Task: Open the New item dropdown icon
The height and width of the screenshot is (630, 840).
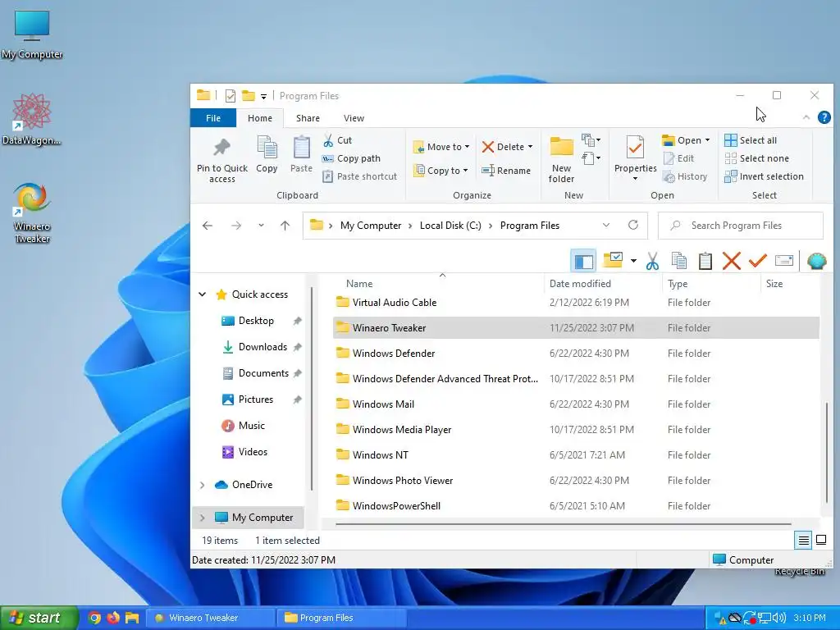Action: click(x=591, y=140)
